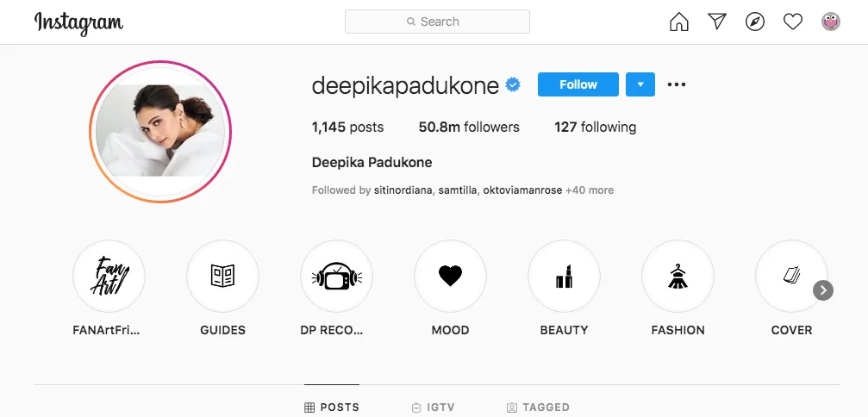Open your profile avatar menu
This screenshot has height=417, width=868.
(x=831, y=22)
